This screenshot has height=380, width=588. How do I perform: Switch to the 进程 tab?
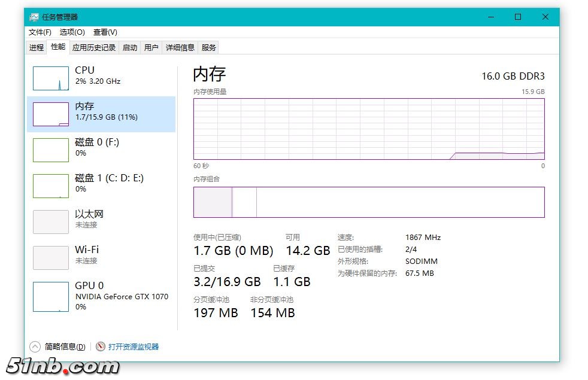click(x=37, y=48)
